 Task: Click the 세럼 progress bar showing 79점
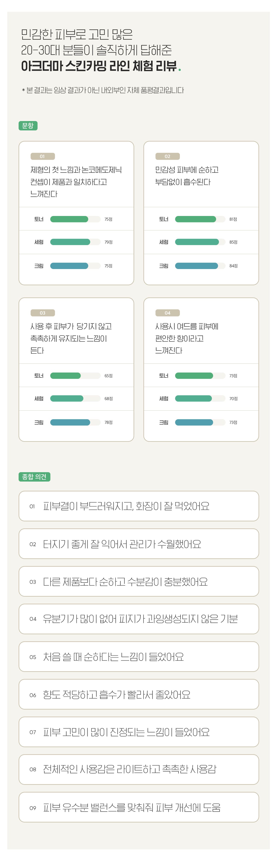click(75, 242)
